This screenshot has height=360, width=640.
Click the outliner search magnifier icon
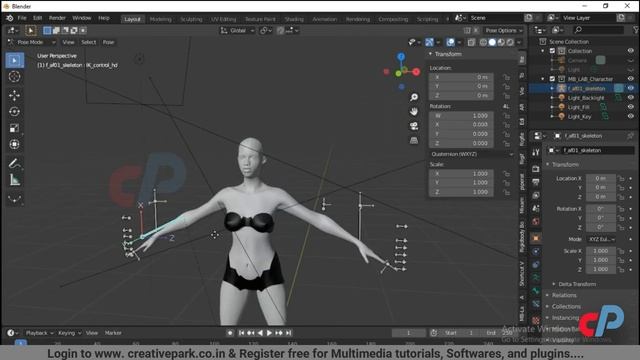point(578,30)
